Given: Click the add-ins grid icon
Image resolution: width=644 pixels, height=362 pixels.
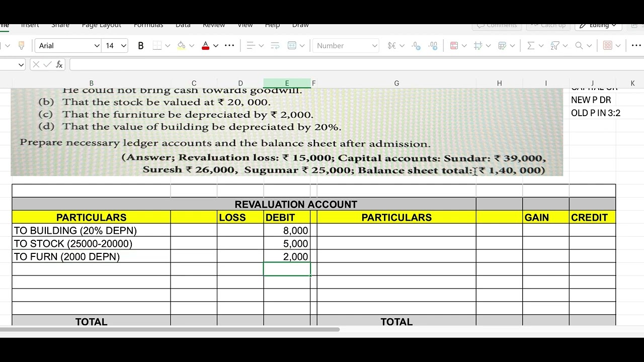Looking at the screenshot, I should tap(607, 46).
